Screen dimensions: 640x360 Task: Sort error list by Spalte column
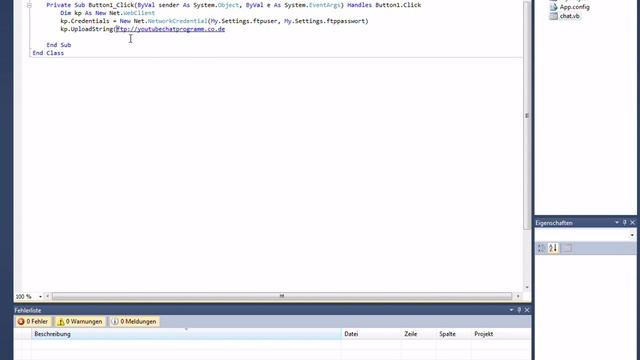pos(453,334)
